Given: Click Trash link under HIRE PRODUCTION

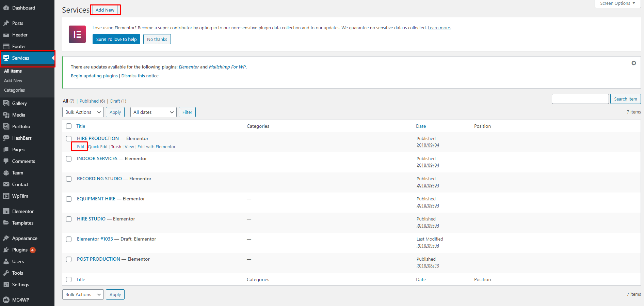Looking at the screenshot, I should point(116,147).
